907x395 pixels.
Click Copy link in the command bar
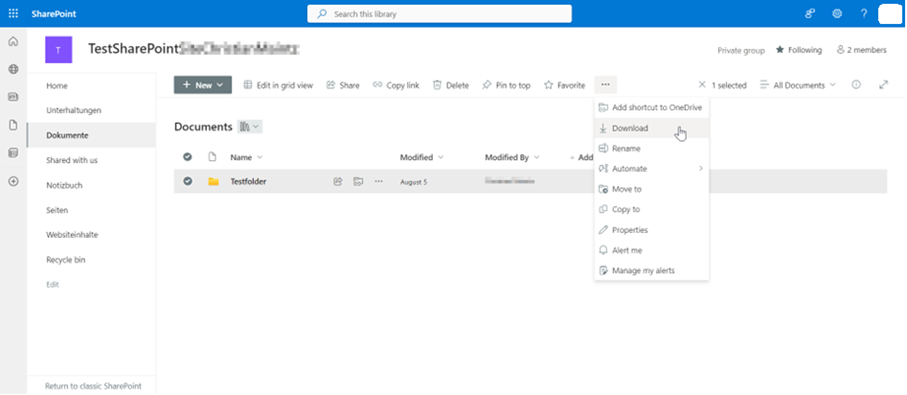pyautogui.click(x=396, y=85)
